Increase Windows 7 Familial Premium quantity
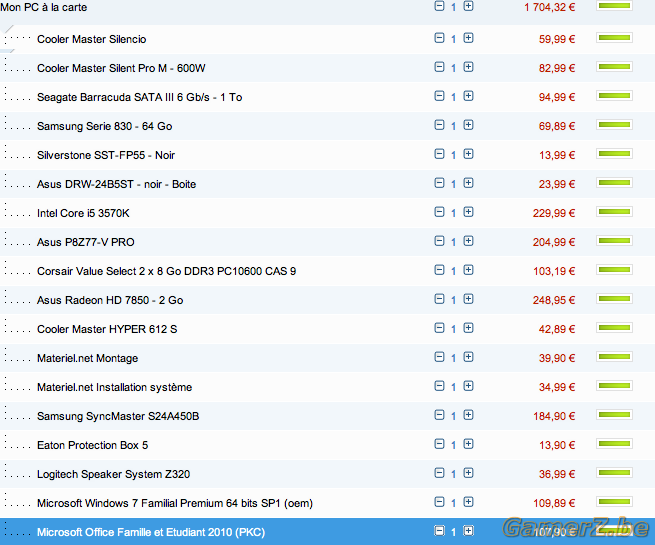Image resolution: width=655 pixels, height=545 pixels. [x=468, y=502]
